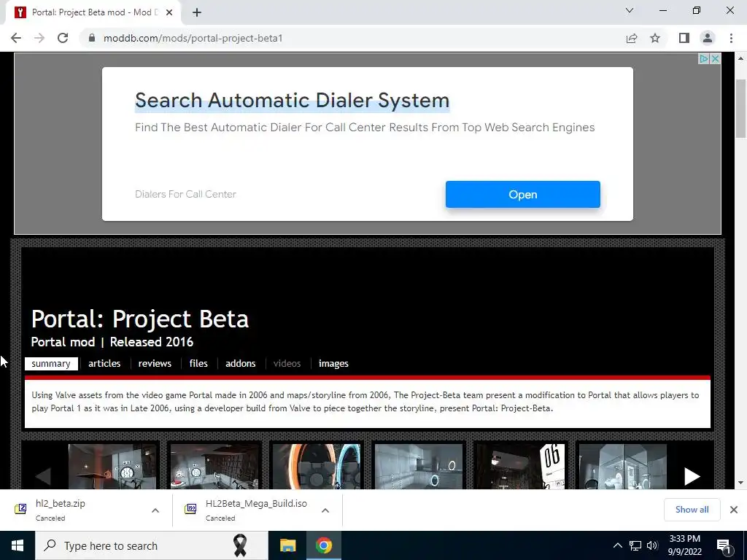View site security lock information
This screenshot has width=747, height=560.
[92, 38]
